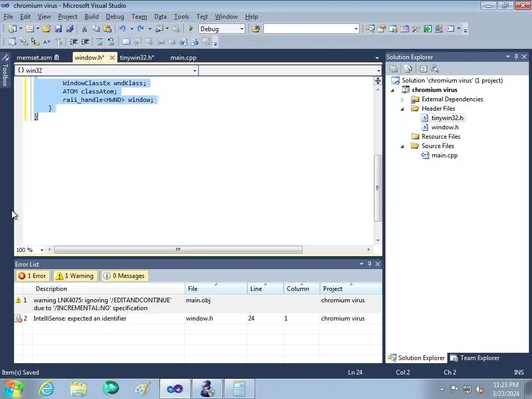Collapse the Source Files folder
Viewport: 532px width, 399px height.
[x=403, y=146]
